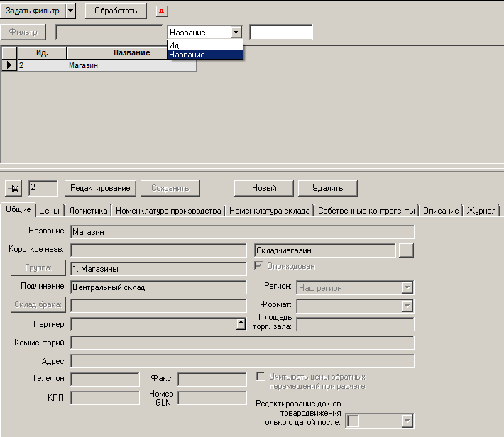Switch to the Логистика tab
Image resolution: width=504 pixels, height=437 pixels.
pyautogui.click(x=88, y=211)
